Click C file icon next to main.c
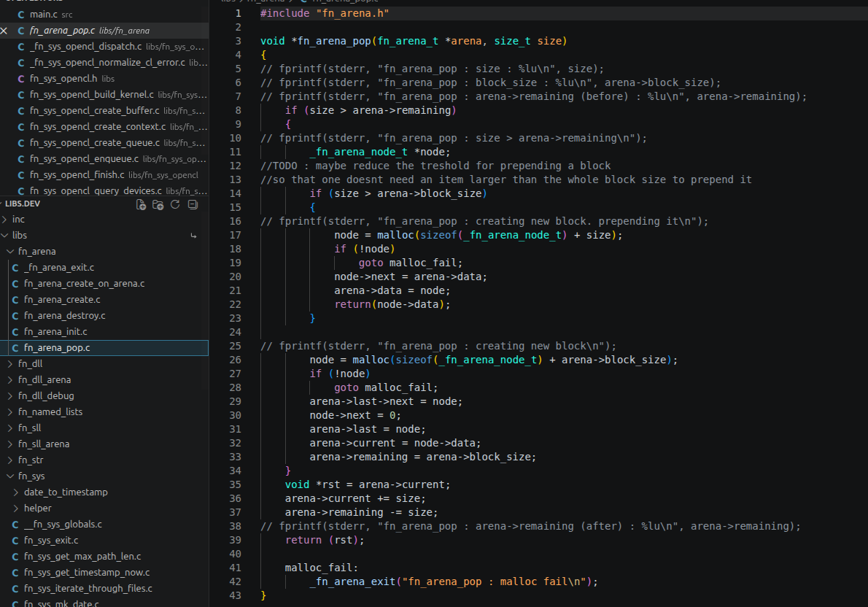The image size is (868, 607). coord(21,15)
